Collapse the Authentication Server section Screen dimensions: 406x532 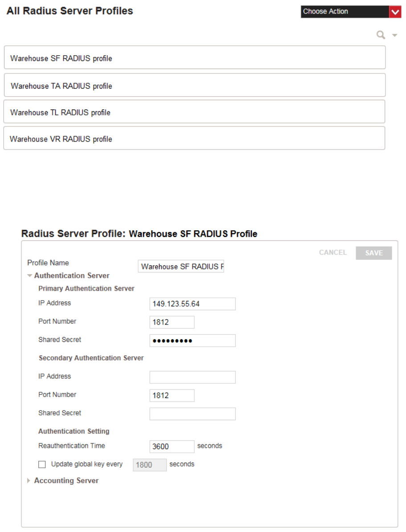coord(29,276)
